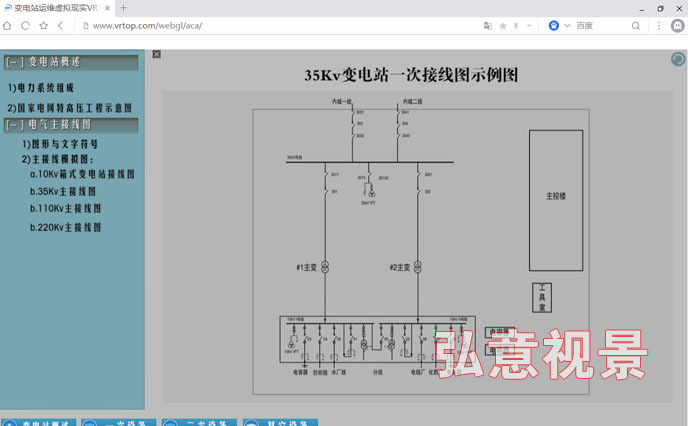Open the page translate icon
This screenshot has height=426, width=688.
(x=487, y=26)
